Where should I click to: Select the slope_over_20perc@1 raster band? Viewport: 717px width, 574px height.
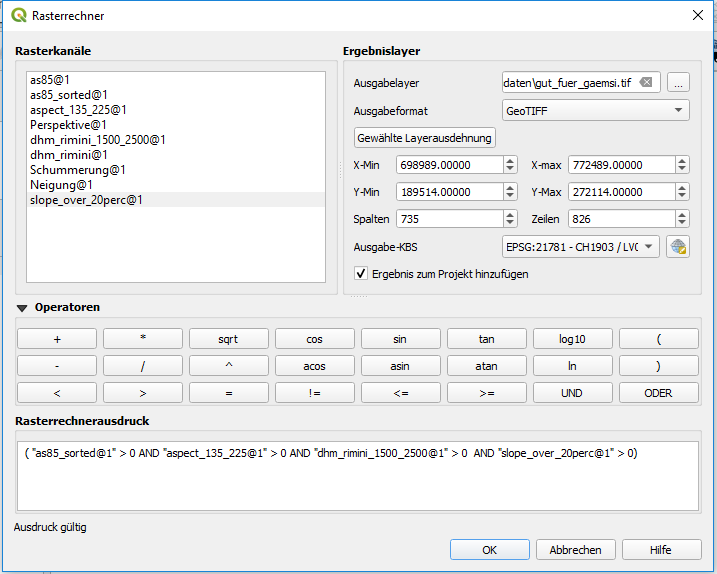coord(86,199)
